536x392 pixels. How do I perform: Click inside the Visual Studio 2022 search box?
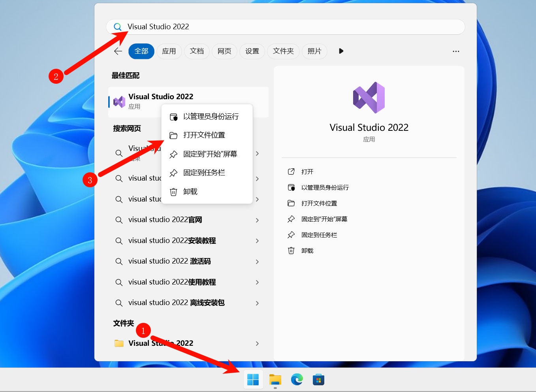tap(285, 27)
